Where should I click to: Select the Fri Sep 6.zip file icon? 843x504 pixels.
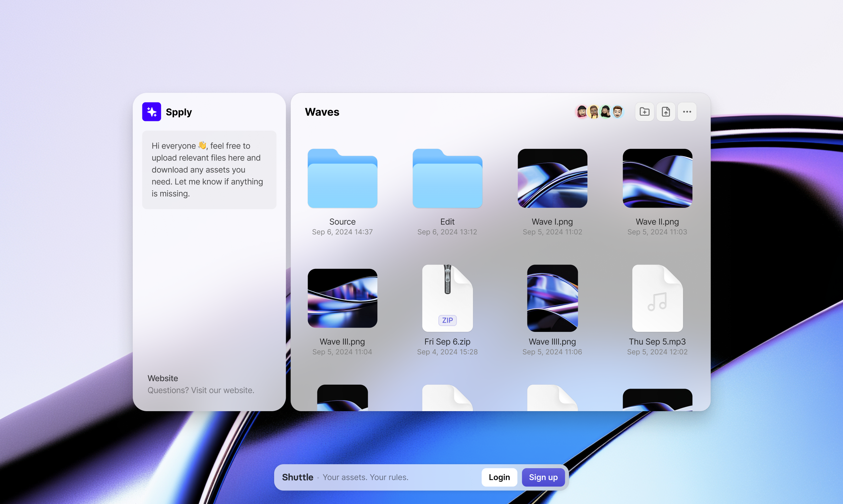tap(447, 298)
